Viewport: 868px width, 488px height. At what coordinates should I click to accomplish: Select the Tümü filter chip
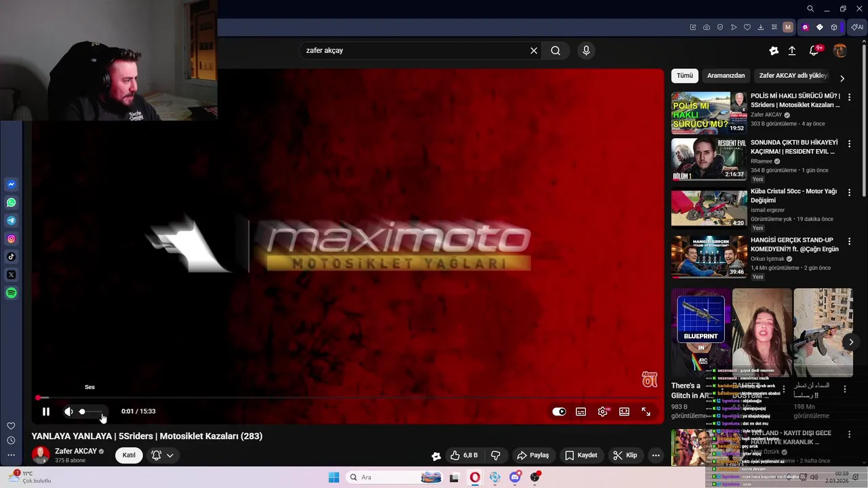(685, 76)
